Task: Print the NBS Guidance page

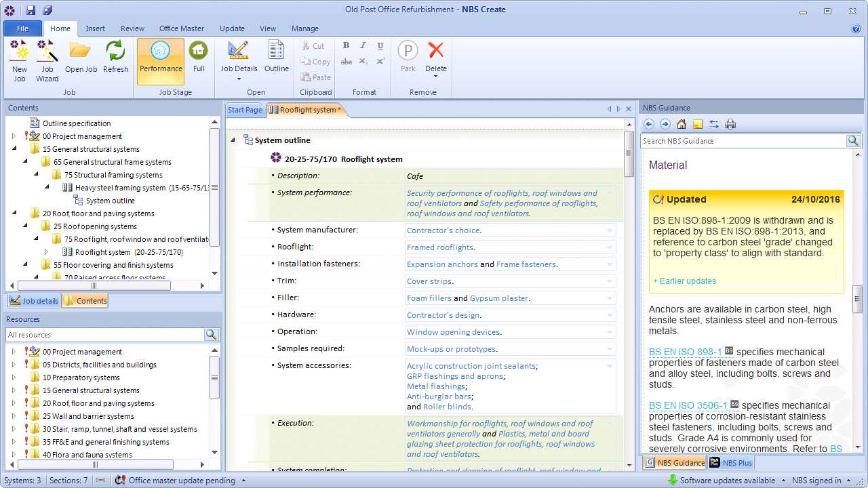Action: [x=730, y=124]
